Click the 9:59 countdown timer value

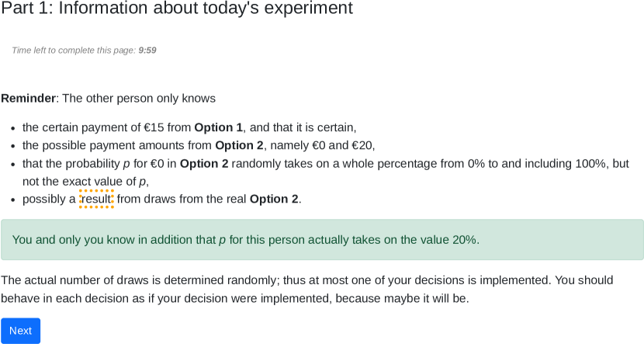pyautogui.click(x=147, y=50)
